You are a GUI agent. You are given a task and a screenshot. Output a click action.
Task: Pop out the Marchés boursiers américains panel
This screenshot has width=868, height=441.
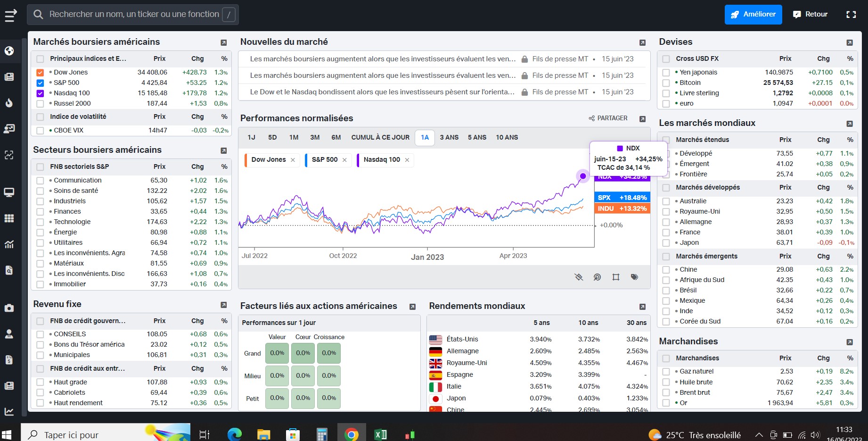tap(224, 42)
